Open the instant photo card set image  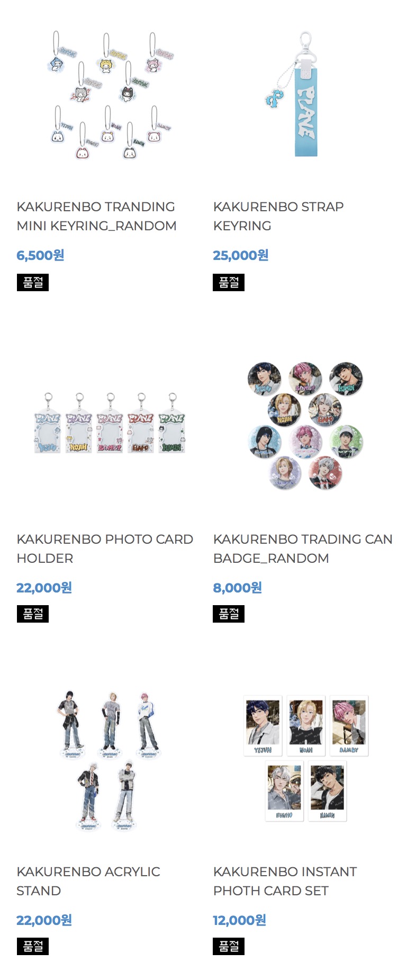[306, 758]
